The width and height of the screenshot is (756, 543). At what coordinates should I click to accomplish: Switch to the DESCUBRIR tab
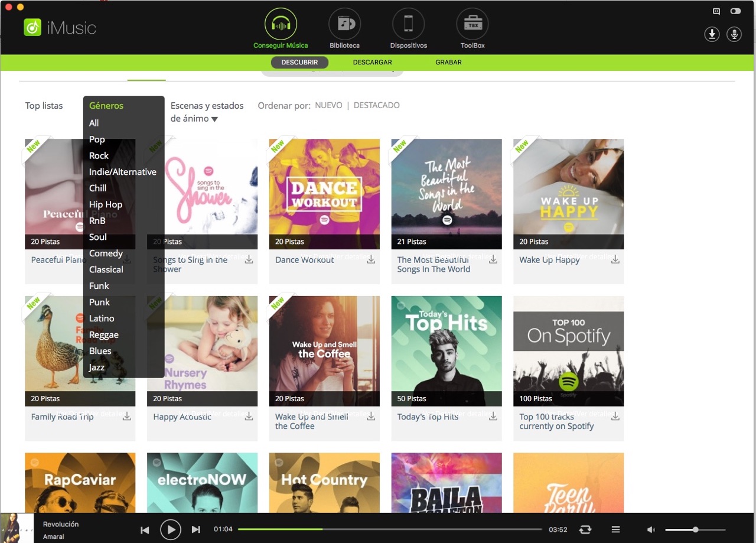(299, 62)
